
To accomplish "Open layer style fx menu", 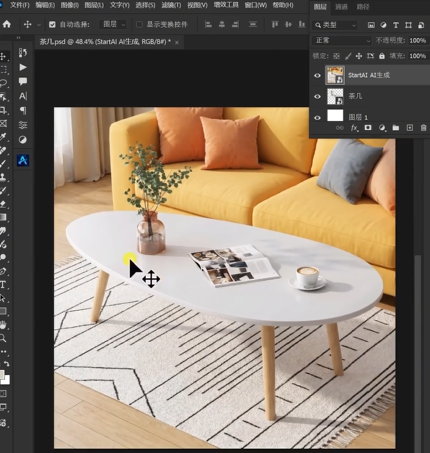I will point(354,128).
